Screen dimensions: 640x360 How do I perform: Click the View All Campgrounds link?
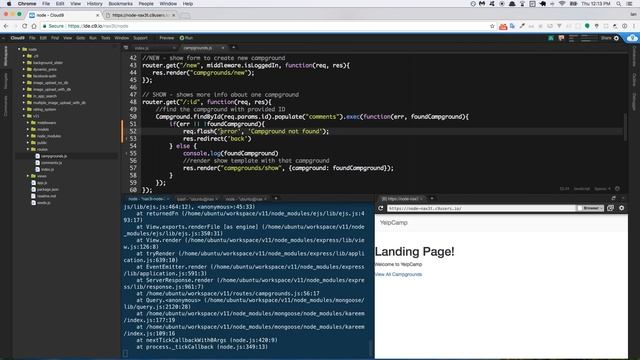tap(398, 274)
